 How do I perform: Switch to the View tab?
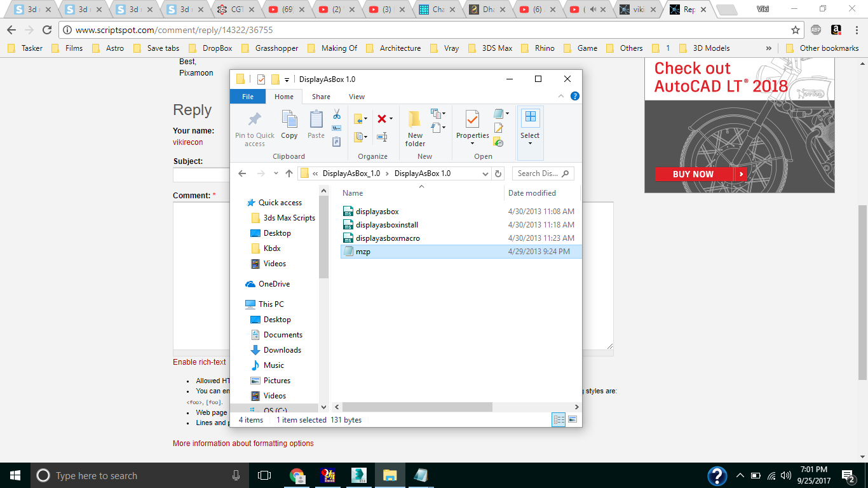click(356, 96)
